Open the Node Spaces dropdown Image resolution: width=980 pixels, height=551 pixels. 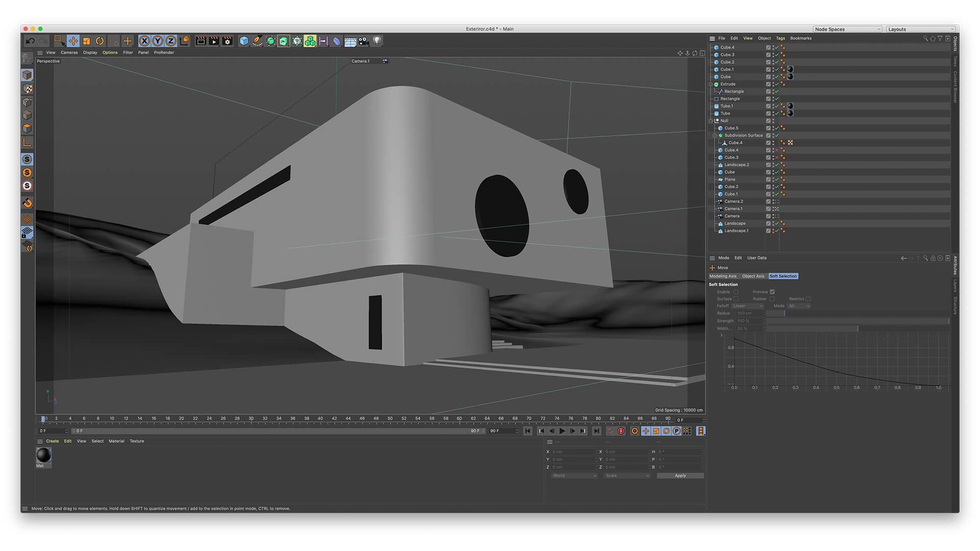coord(847,29)
